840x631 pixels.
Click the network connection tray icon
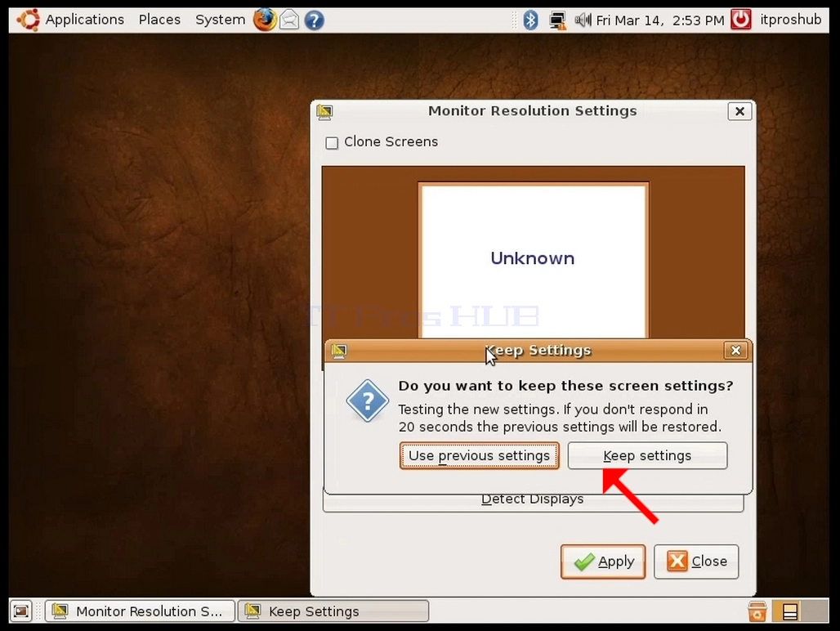pyautogui.click(x=557, y=20)
